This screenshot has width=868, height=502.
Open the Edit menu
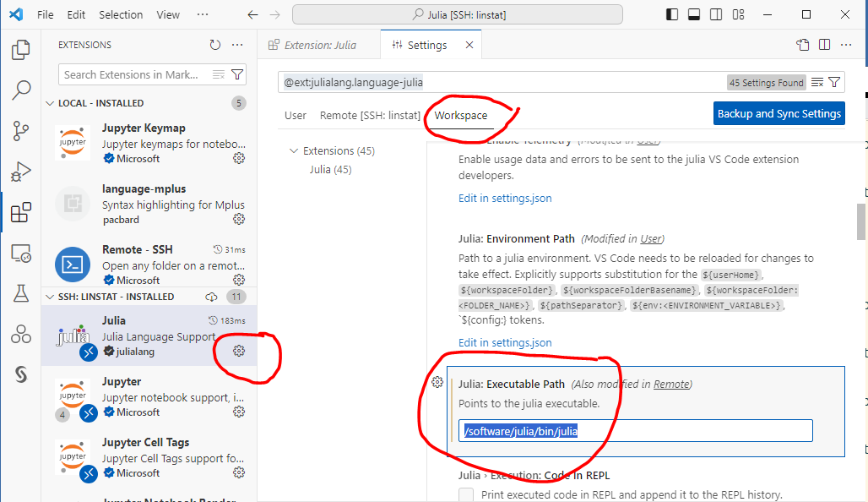pos(76,15)
